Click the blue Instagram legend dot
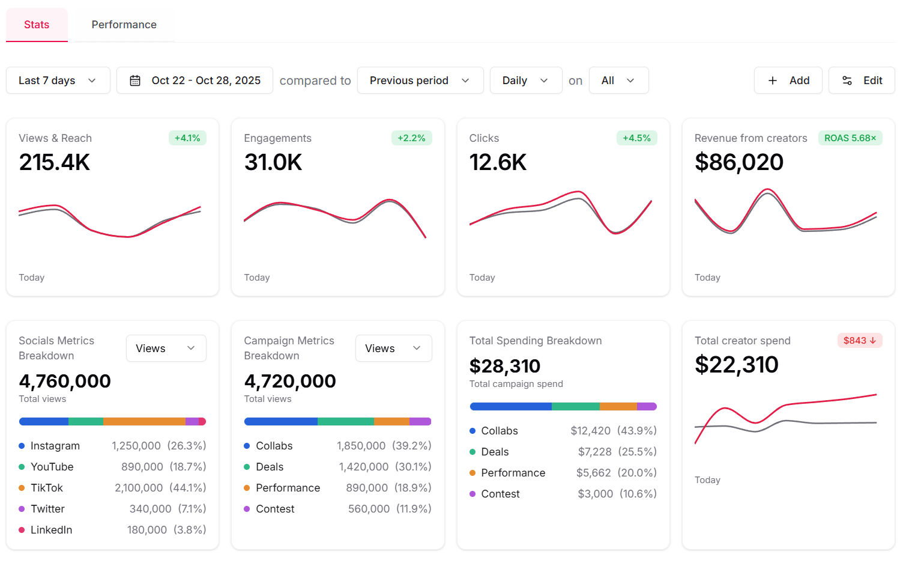924x563 pixels. pos(22,446)
